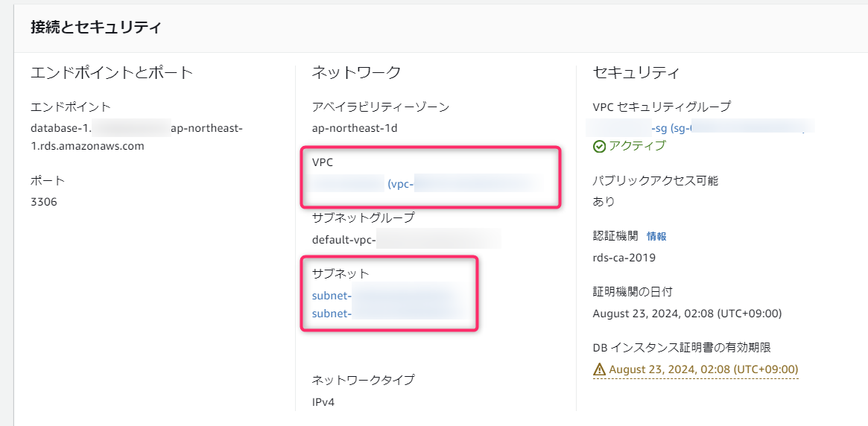This screenshot has height=426, width=868.
Task: Open the second subnet link
Action: coord(332,314)
